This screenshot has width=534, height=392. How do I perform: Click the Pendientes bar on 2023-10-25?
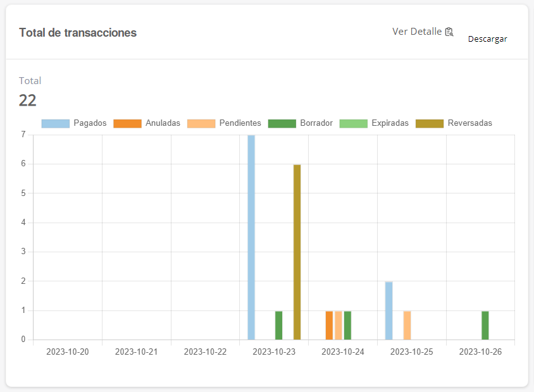[407, 325]
